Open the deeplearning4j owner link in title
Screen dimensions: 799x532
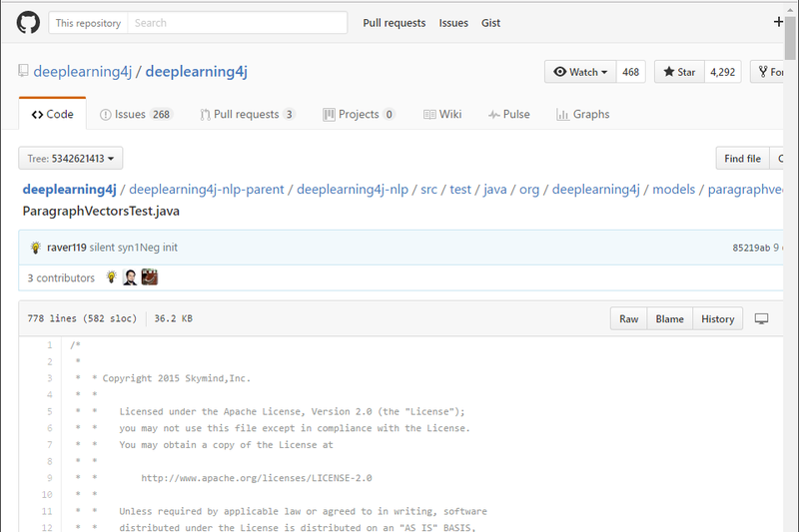click(83, 71)
